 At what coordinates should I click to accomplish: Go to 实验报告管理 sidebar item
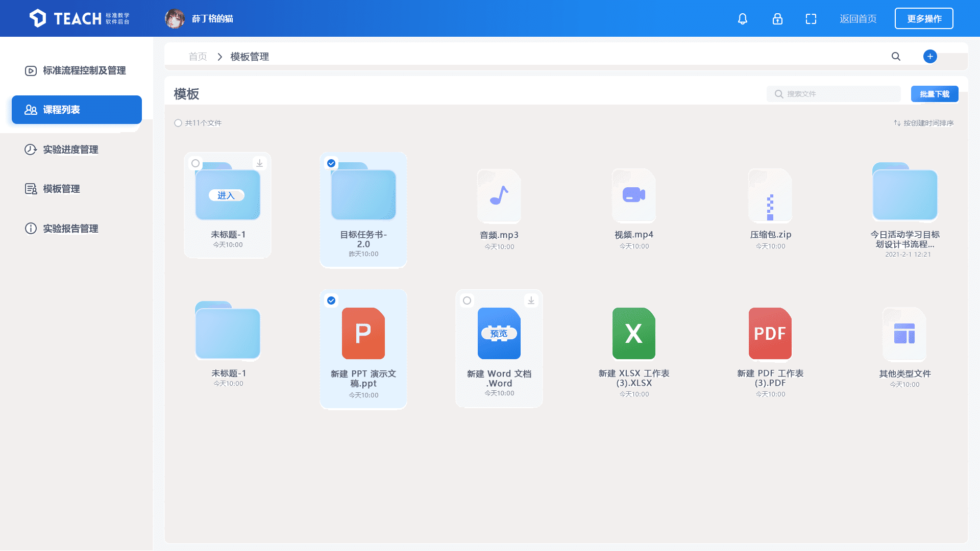click(x=70, y=229)
